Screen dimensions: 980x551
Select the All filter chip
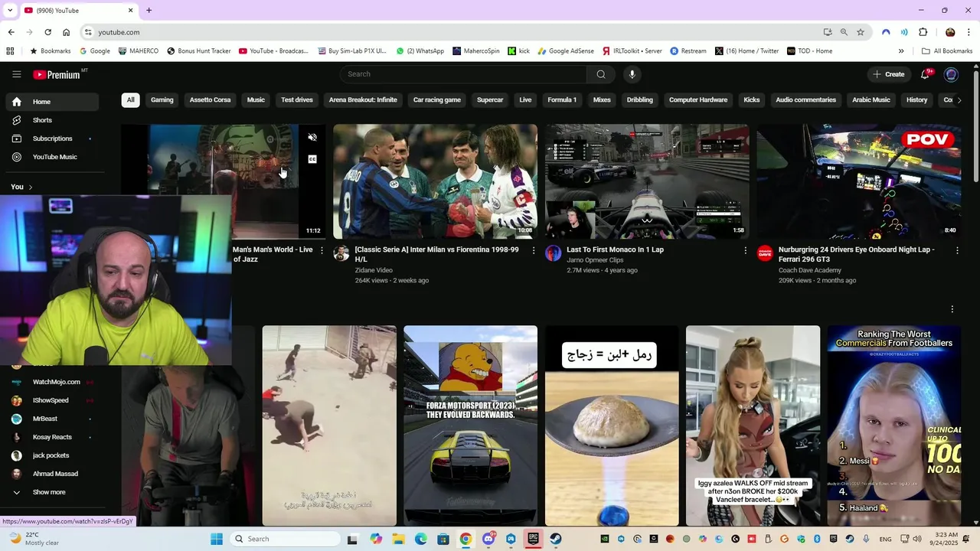131,100
